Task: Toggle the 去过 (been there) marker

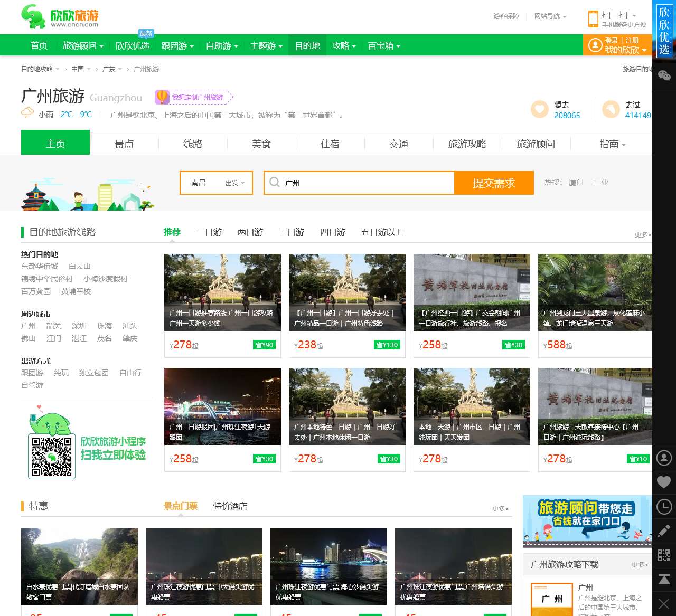Action: (x=611, y=109)
